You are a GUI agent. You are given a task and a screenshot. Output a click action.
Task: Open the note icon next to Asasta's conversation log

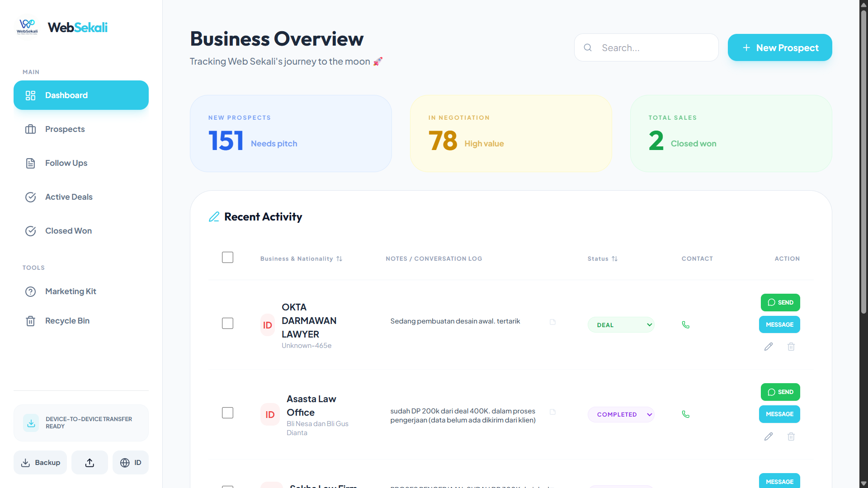click(x=552, y=412)
